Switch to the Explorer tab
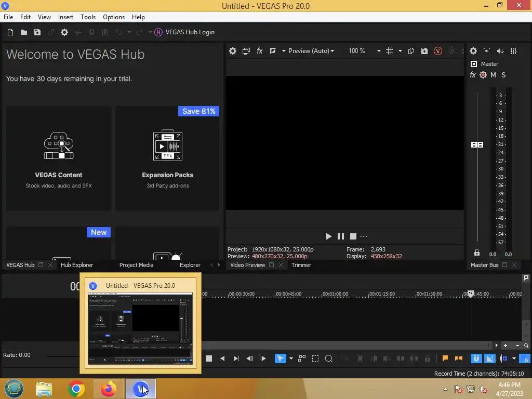This screenshot has width=532, height=399. 190,265
